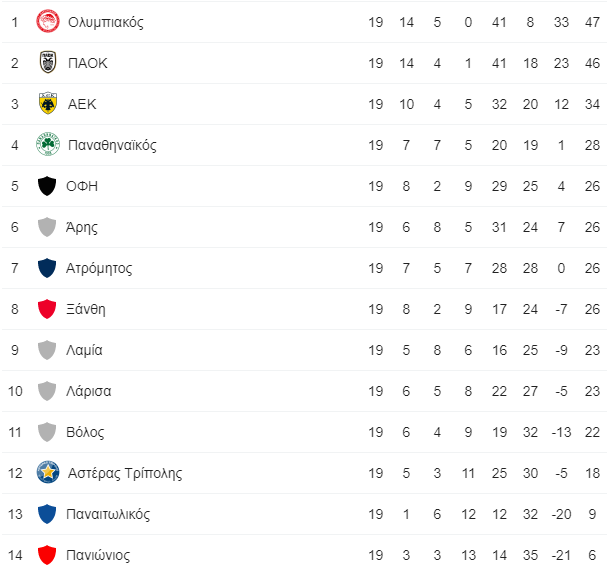Click the Ολυμπιακός club crest icon
The width and height of the screenshot is (607, 572).
pyautogui.click(x=48, y=21)
